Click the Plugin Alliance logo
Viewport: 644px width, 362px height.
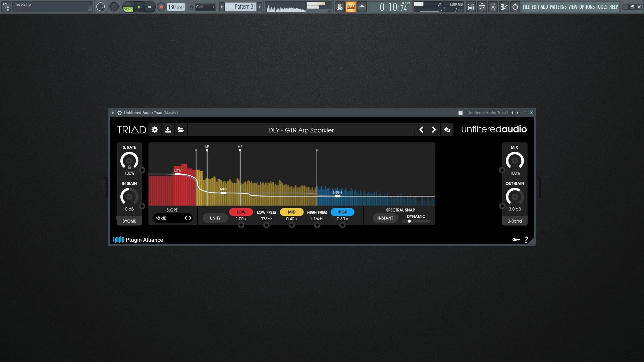click(x=138, y=240)
